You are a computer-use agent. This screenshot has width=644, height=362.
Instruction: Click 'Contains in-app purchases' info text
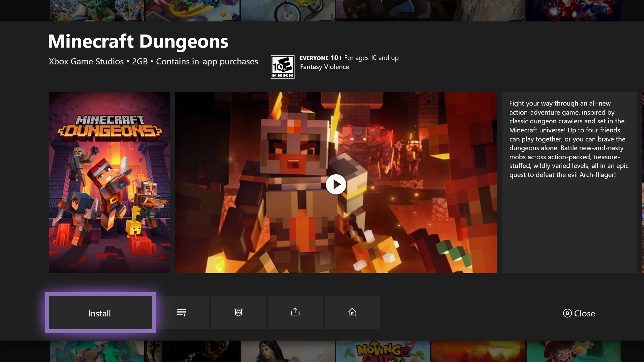click(207, 62)
